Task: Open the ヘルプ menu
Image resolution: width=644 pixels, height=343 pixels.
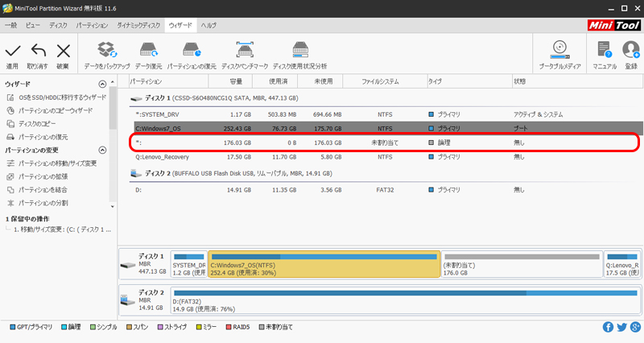Action: pos(208,26)
